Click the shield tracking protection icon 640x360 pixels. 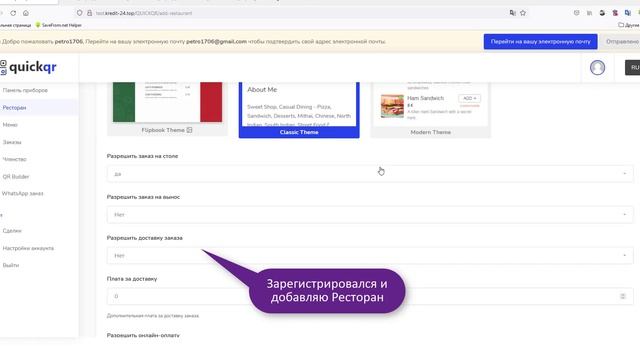coord(80,13)
